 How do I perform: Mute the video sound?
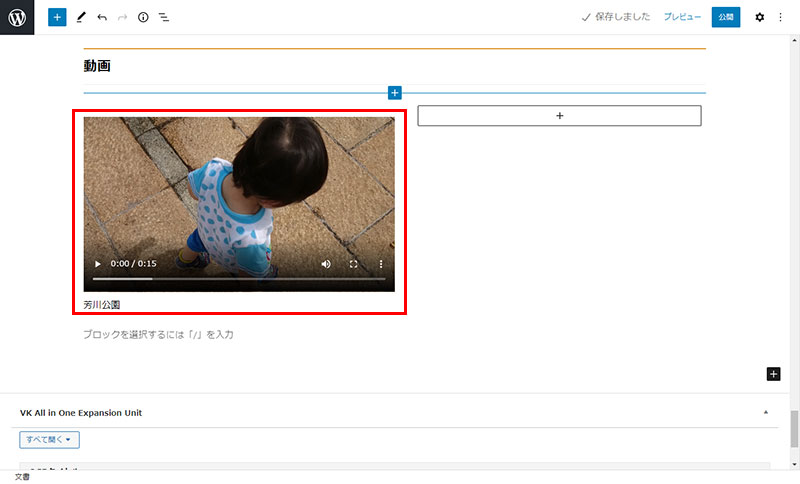[326, 264]
